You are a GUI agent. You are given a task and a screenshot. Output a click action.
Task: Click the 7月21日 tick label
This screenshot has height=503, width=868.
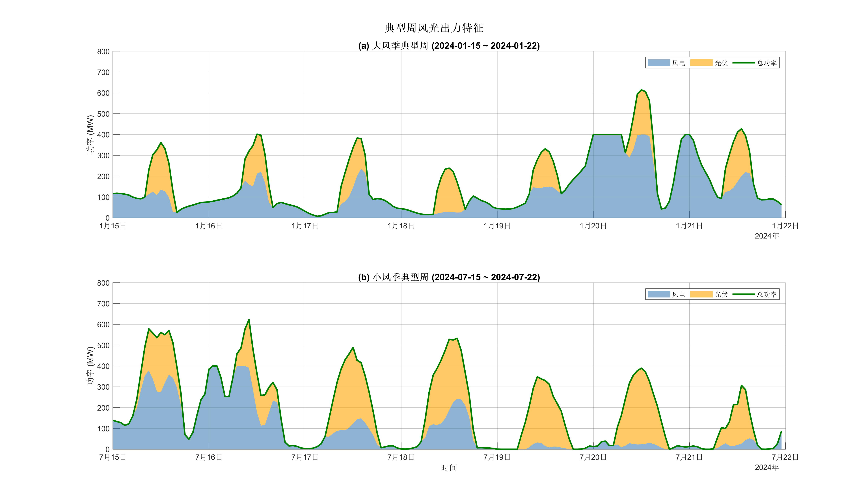[689, 457]
